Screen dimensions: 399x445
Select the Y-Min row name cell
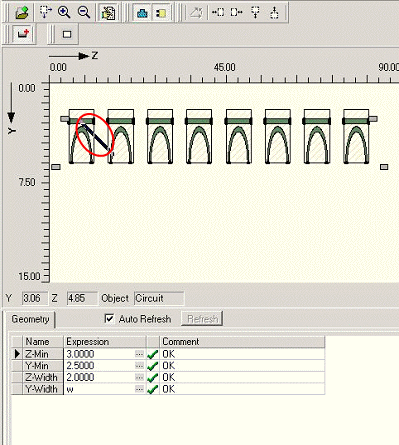[43, 366]
